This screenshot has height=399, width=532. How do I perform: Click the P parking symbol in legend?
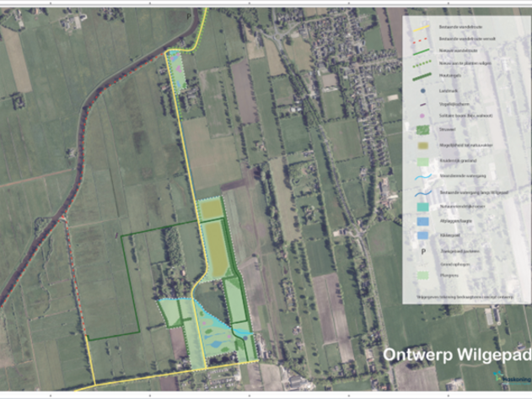423,252
